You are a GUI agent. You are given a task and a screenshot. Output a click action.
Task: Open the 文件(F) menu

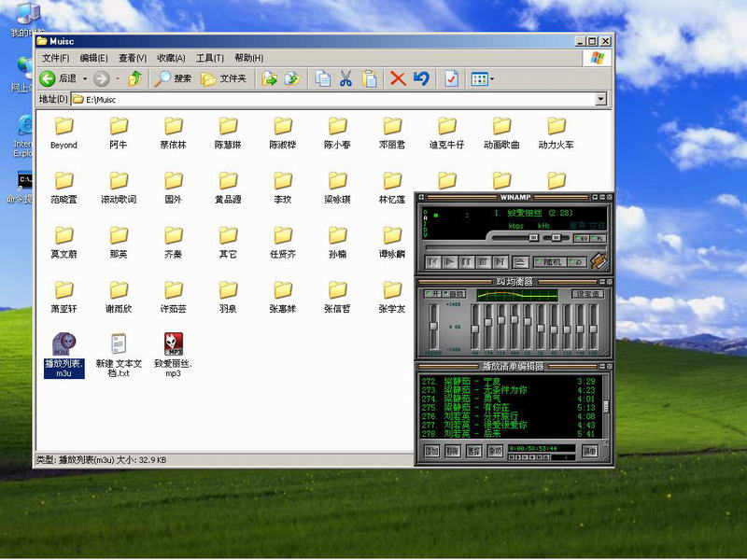pos(55,58)
